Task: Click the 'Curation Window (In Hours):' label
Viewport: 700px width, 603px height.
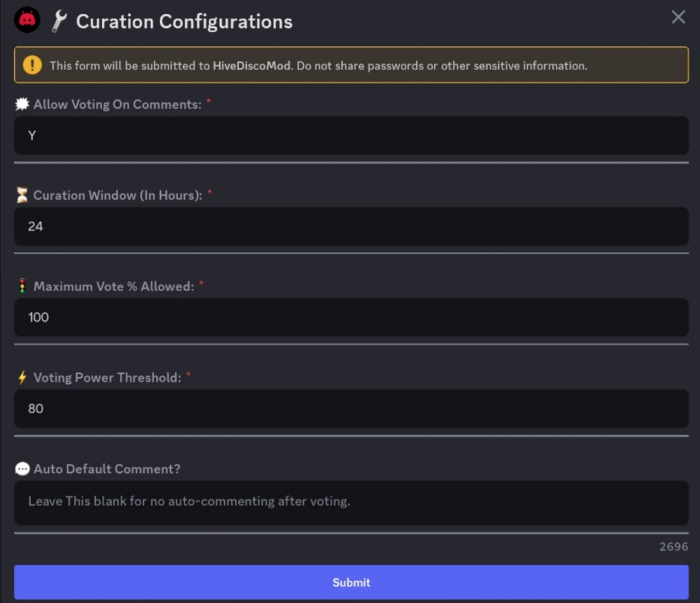Action: pos(118,195)
